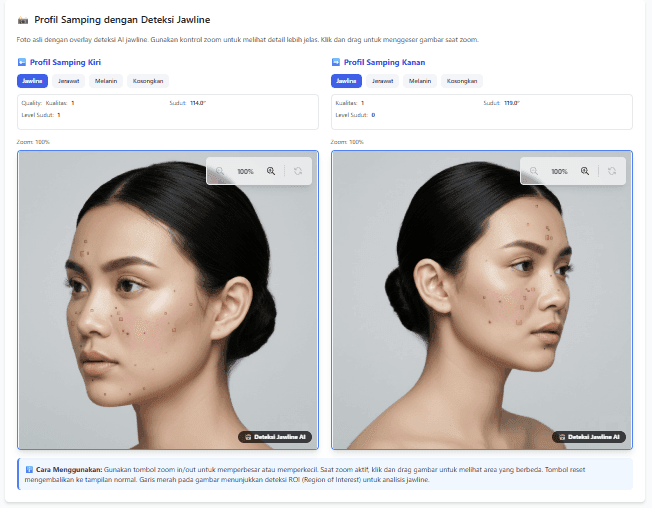The height and width of the screenshot is (508, 652).
Task: Zoom in on the left profile image
Action: tap(271, 171)
